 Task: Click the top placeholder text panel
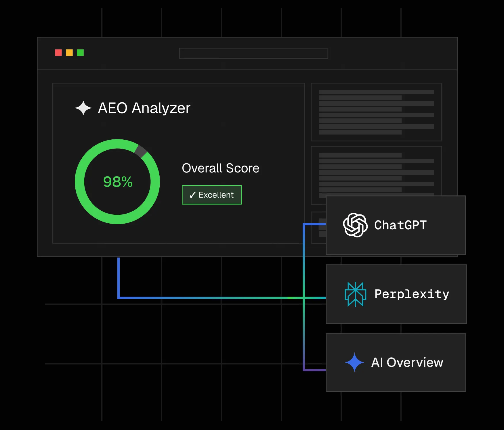tap(376, 112)
